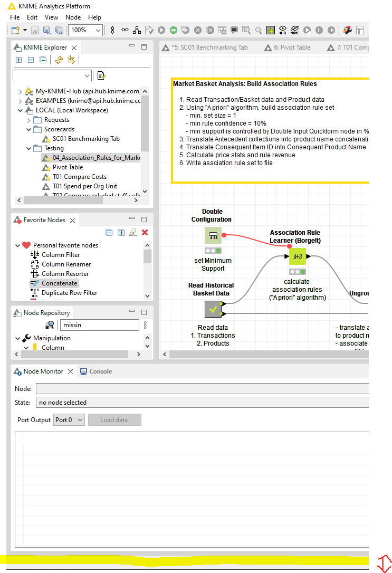Open the KNIME Explorer filter combo box
Viewport: 392px width, 573px height.
pyautogui.click(x=52, y=75)
